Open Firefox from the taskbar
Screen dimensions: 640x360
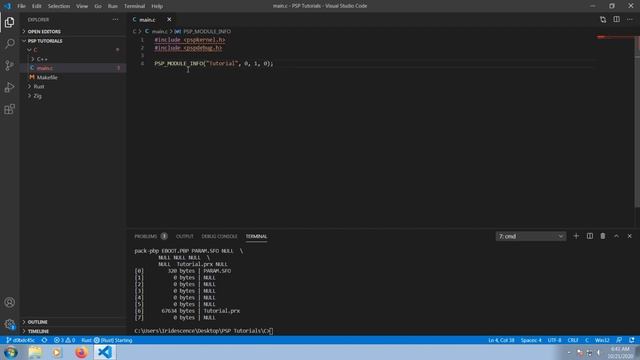click(81, 352)
